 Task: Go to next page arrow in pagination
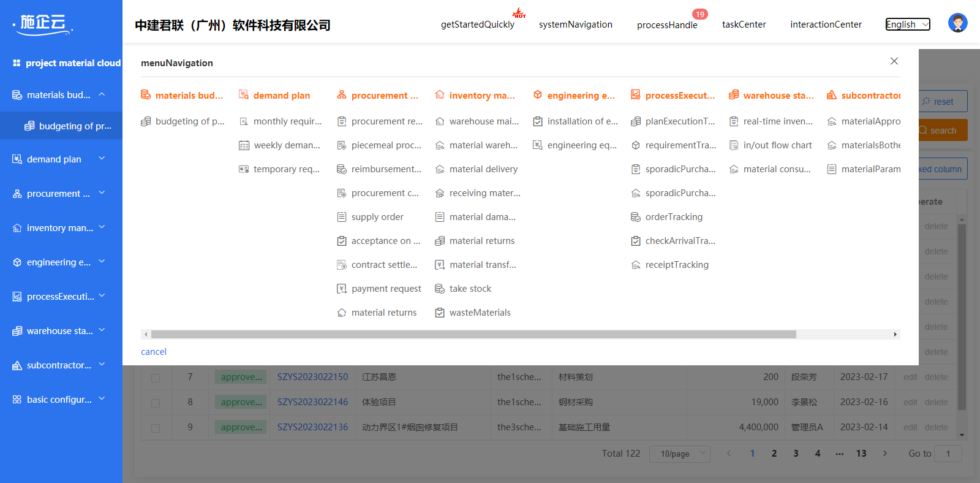pyautogui.click(x=884, y=454)
